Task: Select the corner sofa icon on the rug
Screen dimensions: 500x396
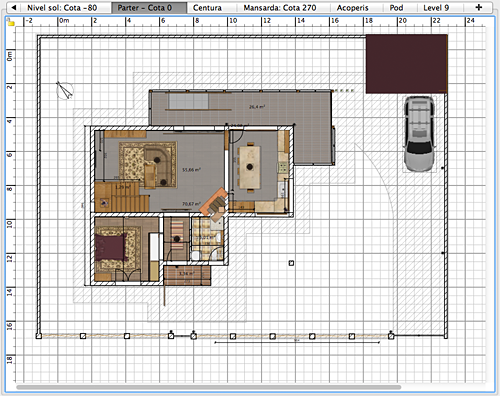Action: [x=160, y=167]
